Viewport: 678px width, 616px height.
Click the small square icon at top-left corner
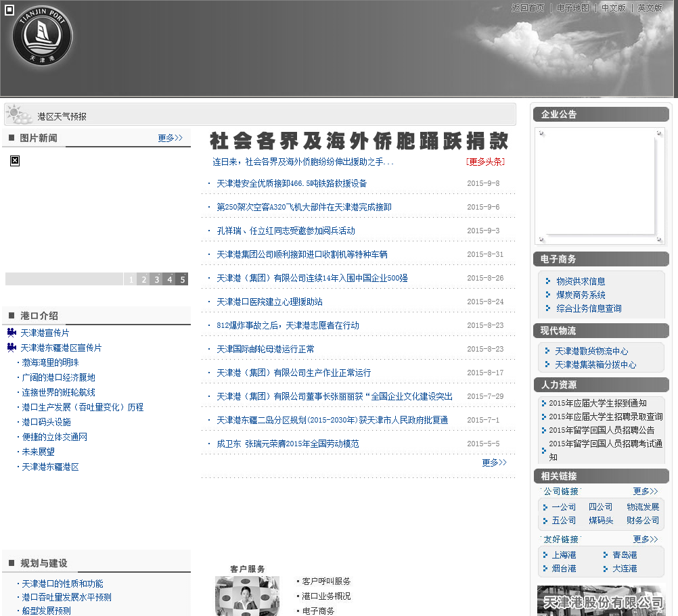click(9, 9)
